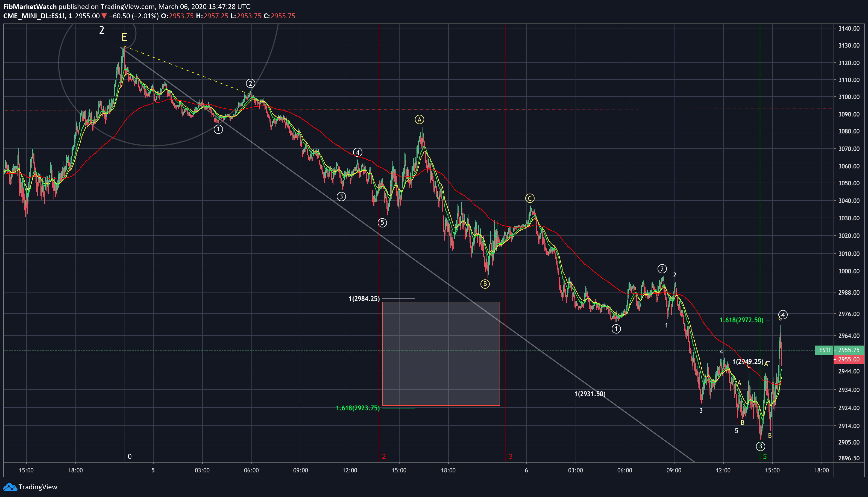Select the -60.50 (-2.01%) change value

[134, 16]
